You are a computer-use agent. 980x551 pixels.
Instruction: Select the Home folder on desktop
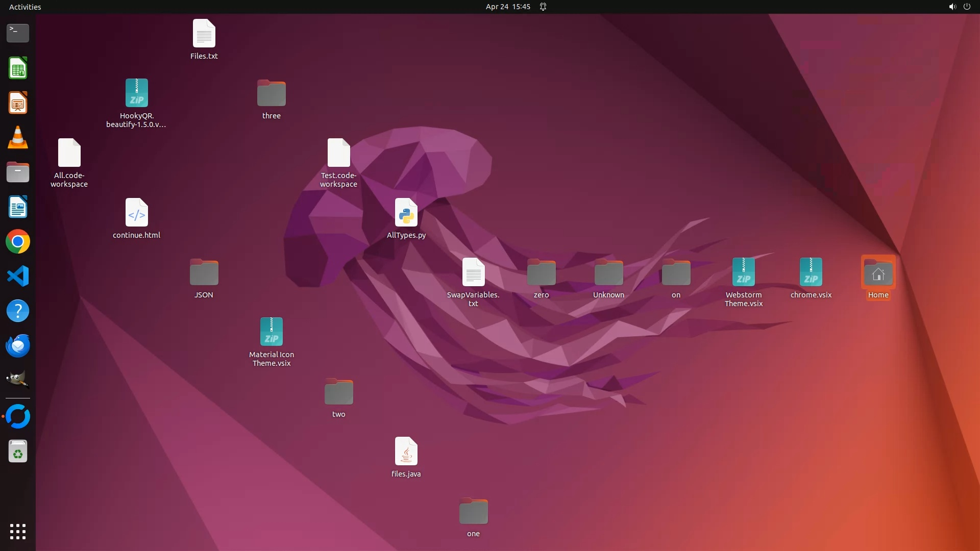(878, 273)
